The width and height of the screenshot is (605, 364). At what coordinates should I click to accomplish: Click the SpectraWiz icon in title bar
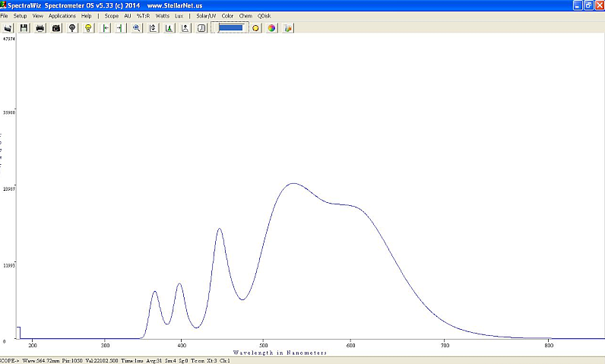3,5
